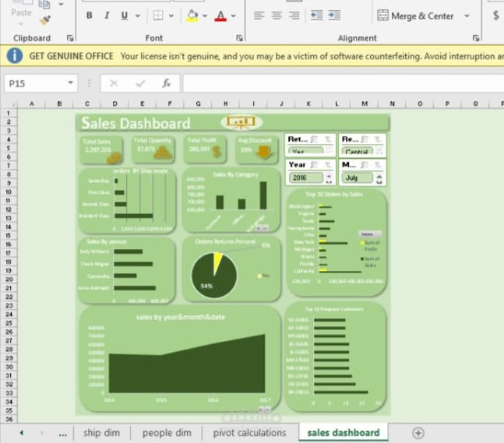Click the Name Box showing P15
The image size is (504, 443).
pyautogui.click(x=33, y=83)
